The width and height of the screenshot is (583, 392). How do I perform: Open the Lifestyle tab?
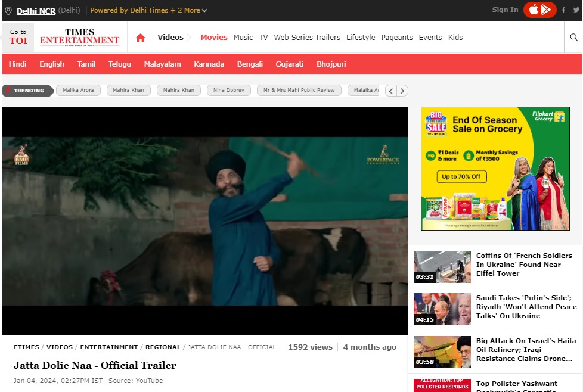361,37
